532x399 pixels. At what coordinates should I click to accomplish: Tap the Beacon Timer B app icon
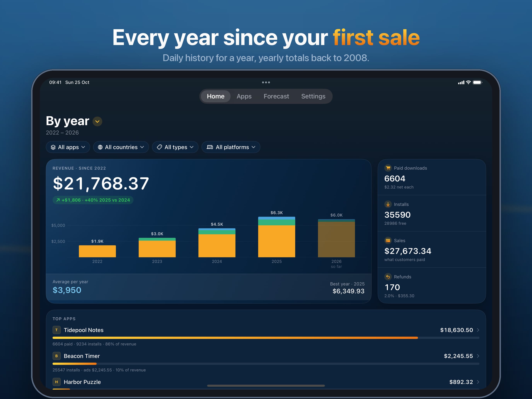[x=56, y=356]
